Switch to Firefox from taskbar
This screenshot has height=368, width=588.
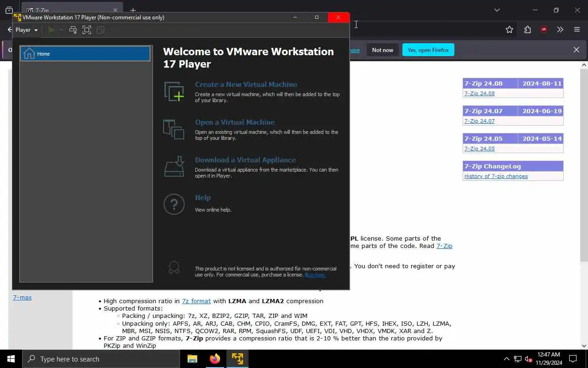coord(215,359)
